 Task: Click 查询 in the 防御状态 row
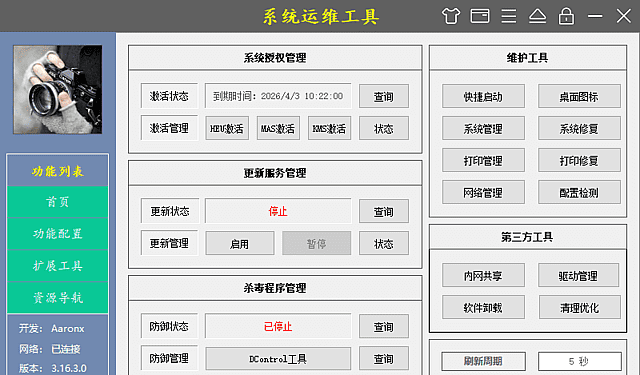[384, 326]
